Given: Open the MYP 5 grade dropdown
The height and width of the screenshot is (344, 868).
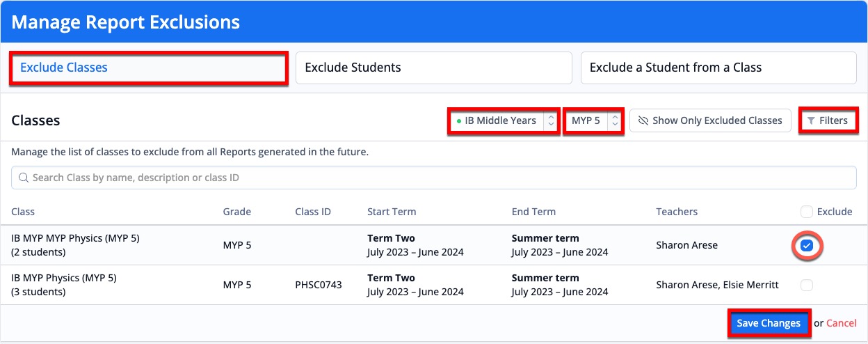Looking at the screenshot, I should tap(593, 120).
